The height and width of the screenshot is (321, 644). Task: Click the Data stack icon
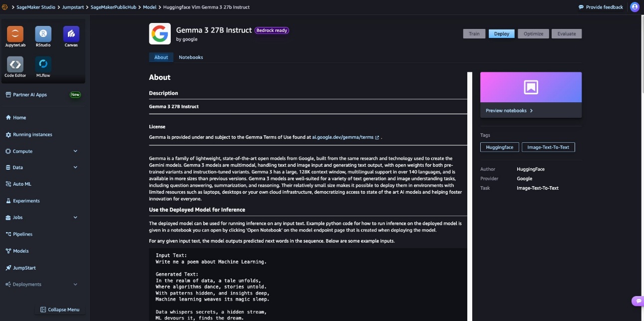pyautogui.click(x=8, y=168)
